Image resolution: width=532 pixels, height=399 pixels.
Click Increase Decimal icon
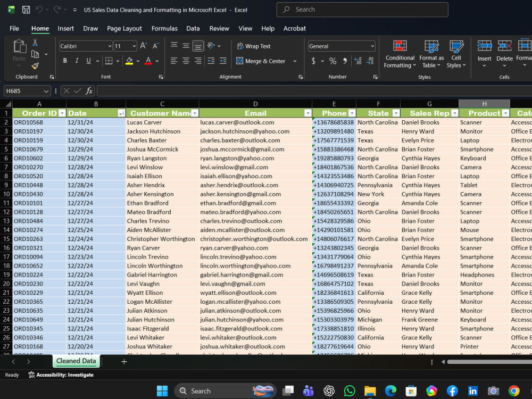click(x=358, y=61)
